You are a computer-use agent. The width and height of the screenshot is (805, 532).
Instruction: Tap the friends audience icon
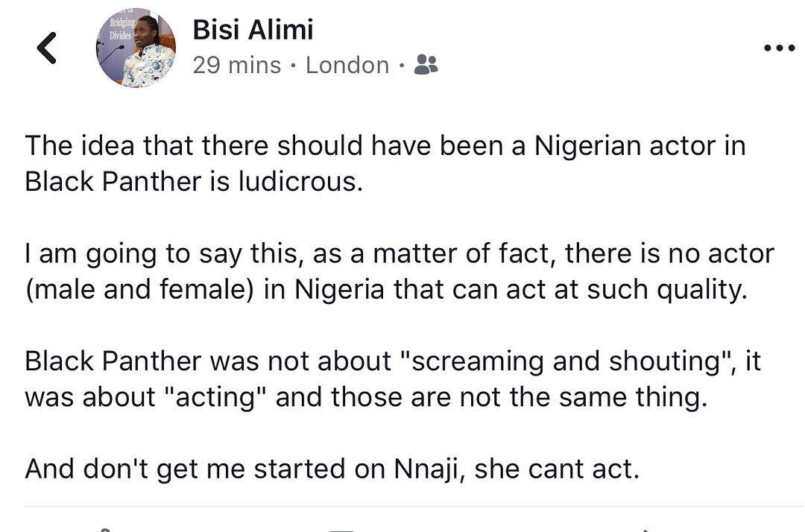(x=426, y=66)
